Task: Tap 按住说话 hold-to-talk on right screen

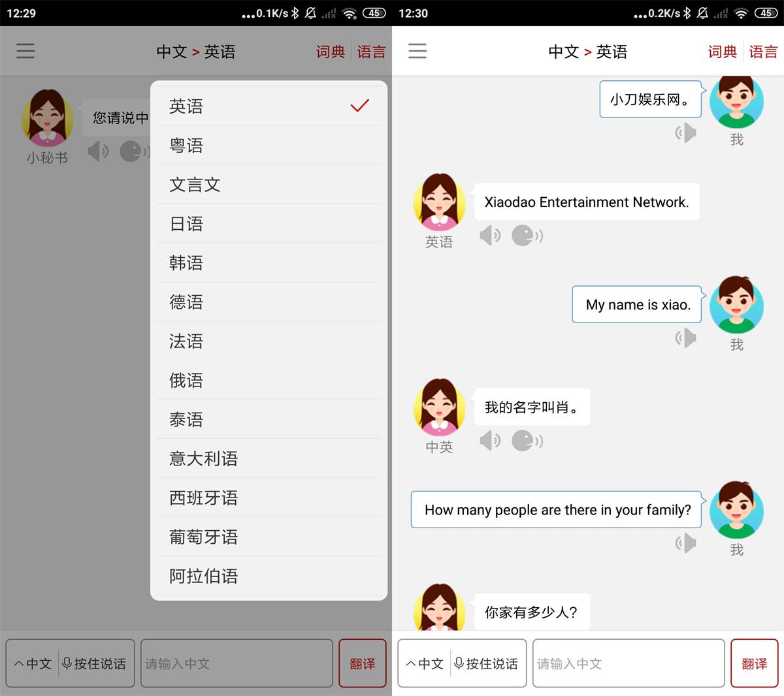Action: tap(487, 663)
